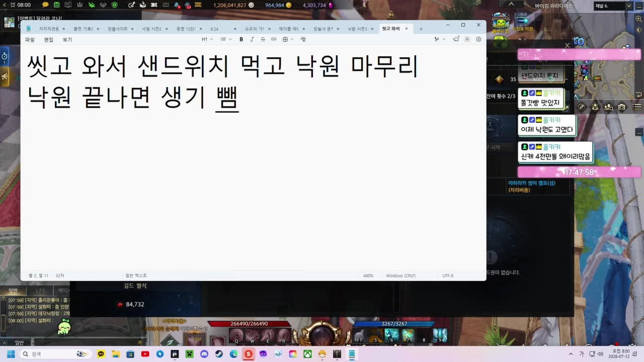Open the yellow market stall icon in top bar

pyautogui.click(x=198, y=5)
